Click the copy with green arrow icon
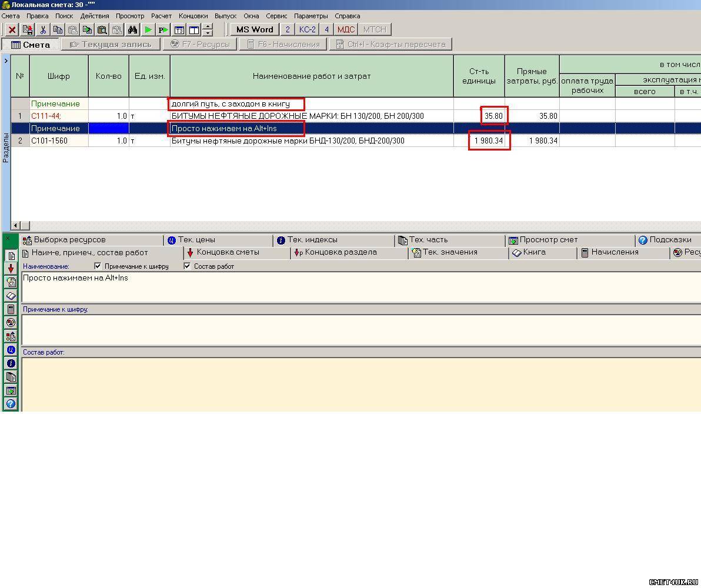Viewport: 701px width, 588px height. [x=88, y=30]
